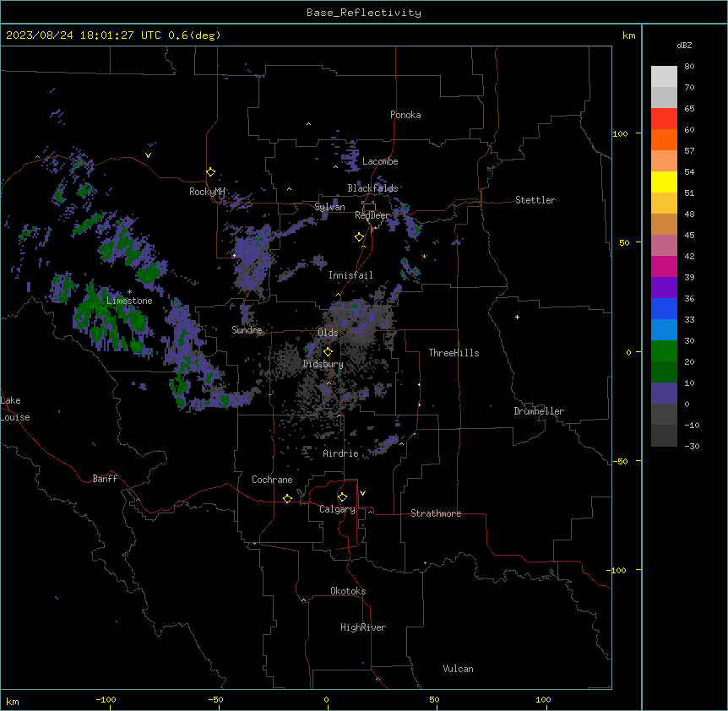Select the Blackfalds label
Viewport: 728px width, 711px height.
coord(372,188)
